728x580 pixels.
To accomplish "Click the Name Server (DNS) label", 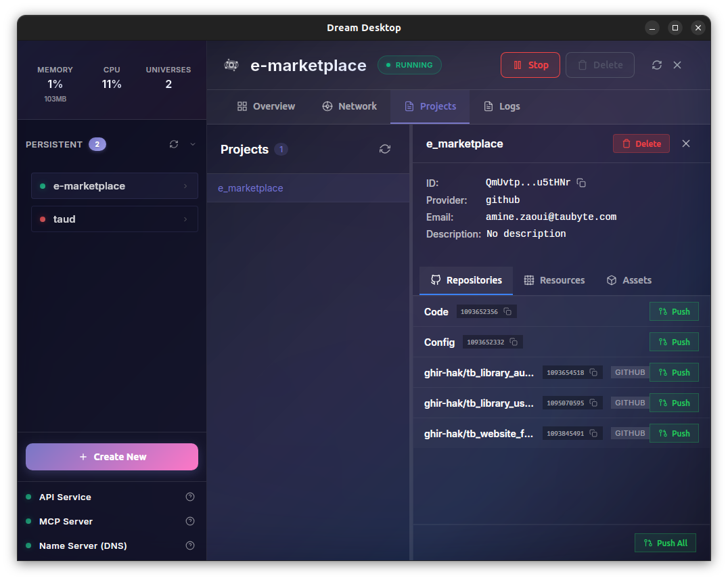I will pos(83,545).
